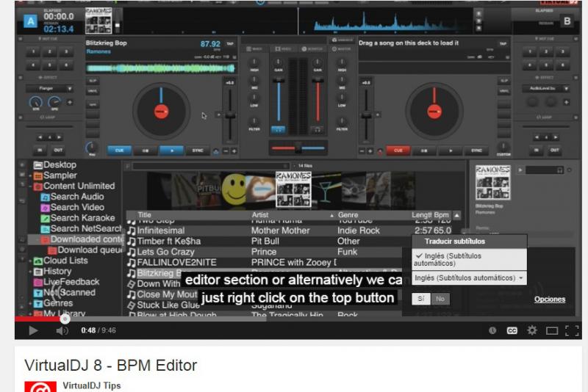Screen dimensions: 588x392
Task: Open deck A Flanger effect dropdown
Action: click(49, 89)
